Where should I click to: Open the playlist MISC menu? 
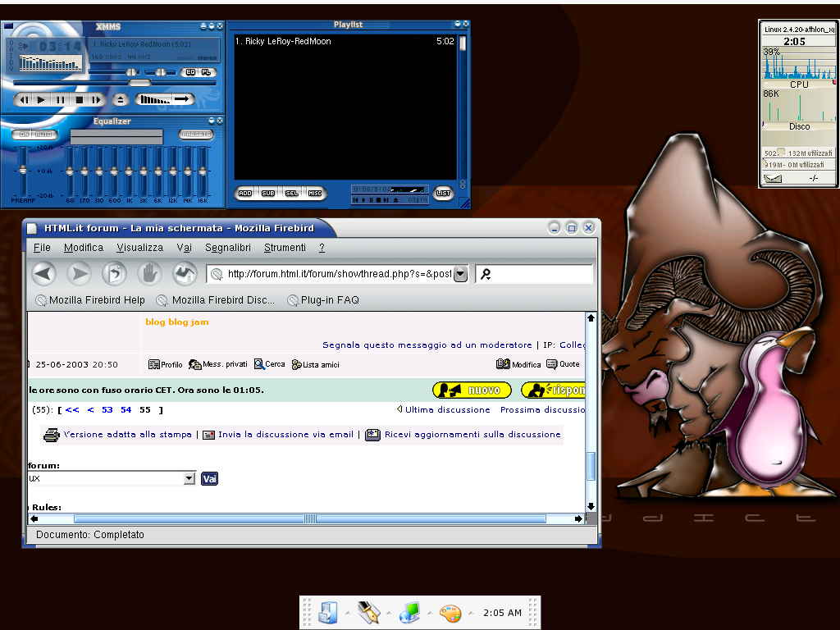(x=315, y=193)
